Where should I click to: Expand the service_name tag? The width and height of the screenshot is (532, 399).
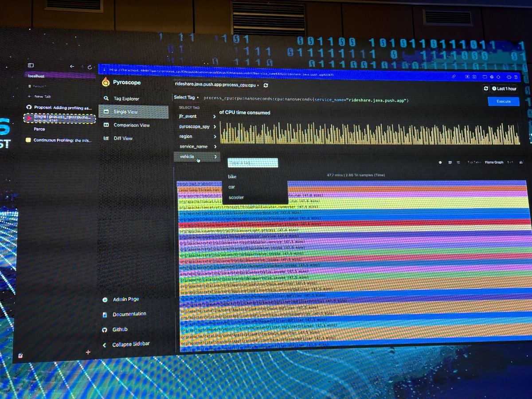point(197,147)
